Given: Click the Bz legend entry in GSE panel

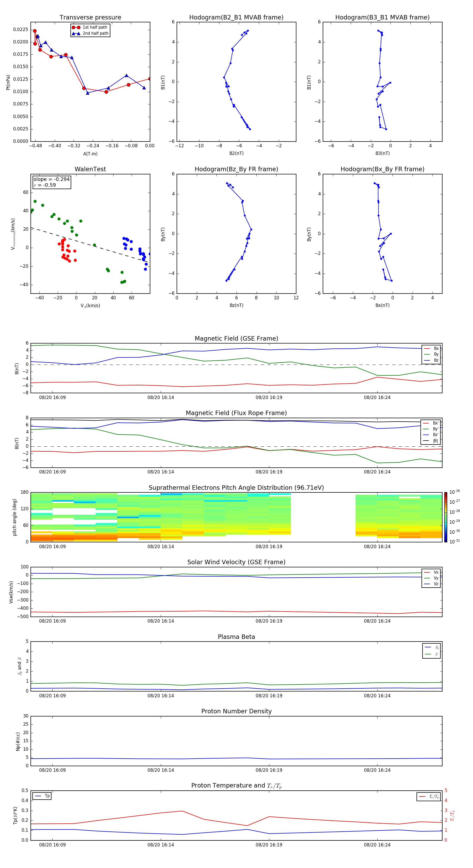Looking at the screenshot, I should click(x=431, y=360).
